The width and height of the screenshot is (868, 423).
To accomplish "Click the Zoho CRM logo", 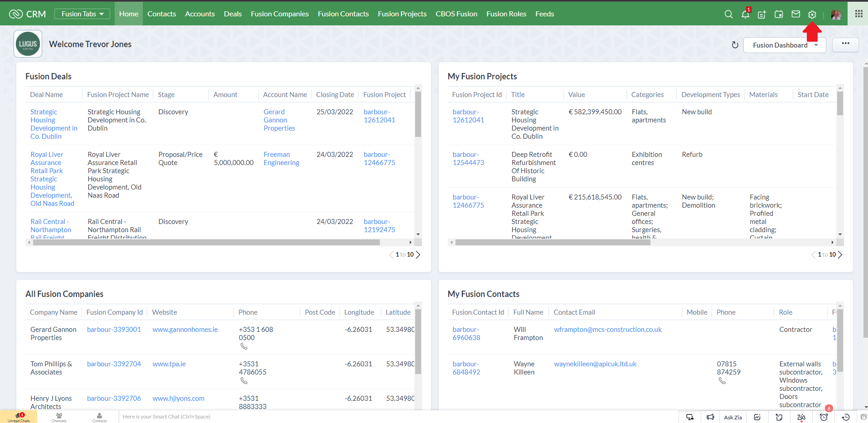I will pos(27,14).
